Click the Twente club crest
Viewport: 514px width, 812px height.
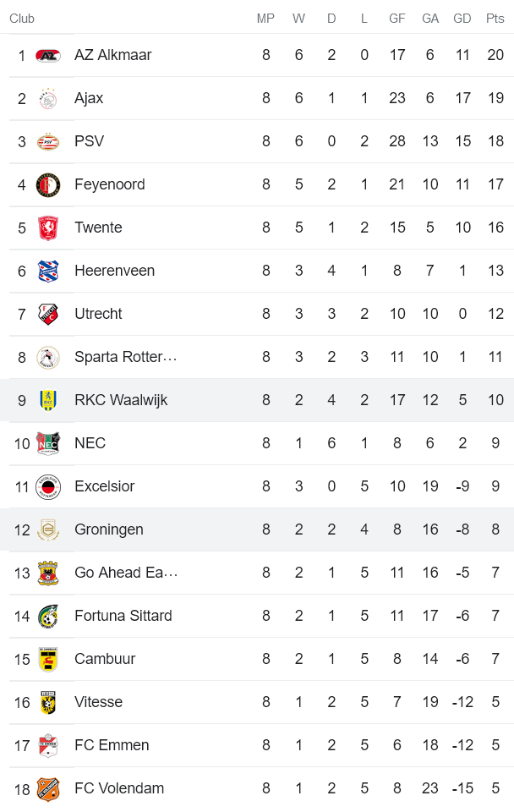[x=48, y=228]
